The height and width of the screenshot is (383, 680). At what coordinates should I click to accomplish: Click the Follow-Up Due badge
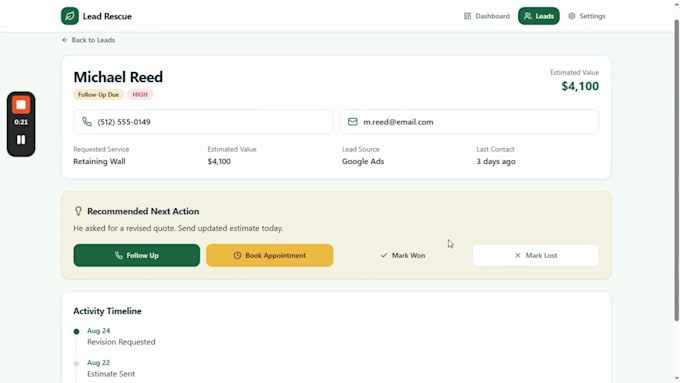tap(98, 95)
